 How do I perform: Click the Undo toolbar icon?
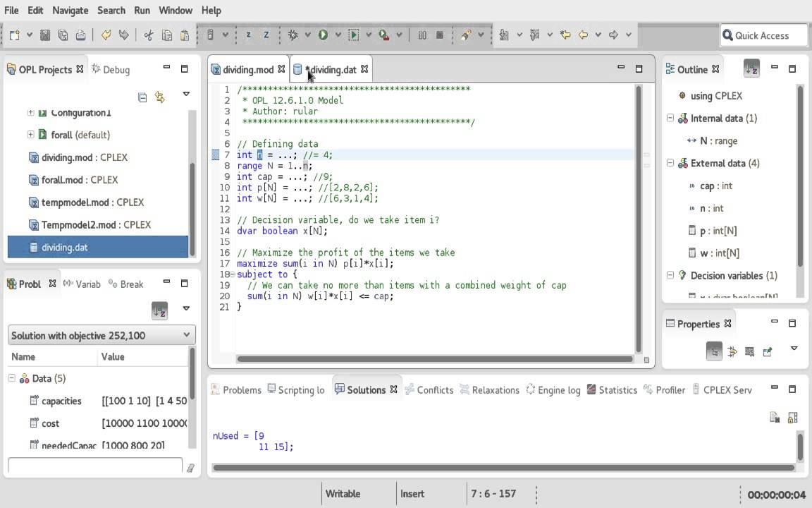pos(106,35)
